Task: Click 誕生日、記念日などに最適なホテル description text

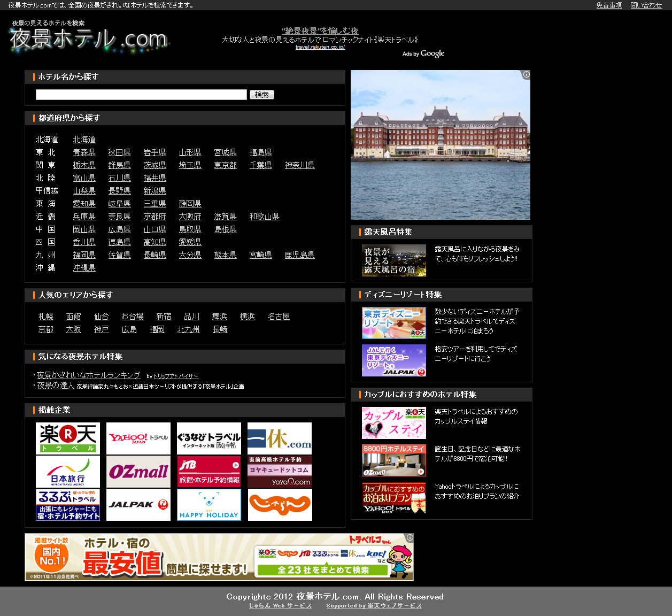Action: 477,454
